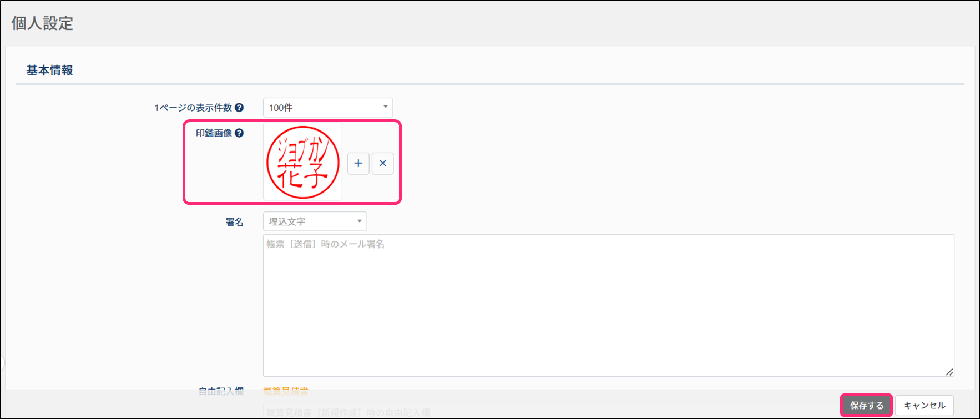Click the 自由記入欄 label
980x419 pixels.
tap(221, 391)
